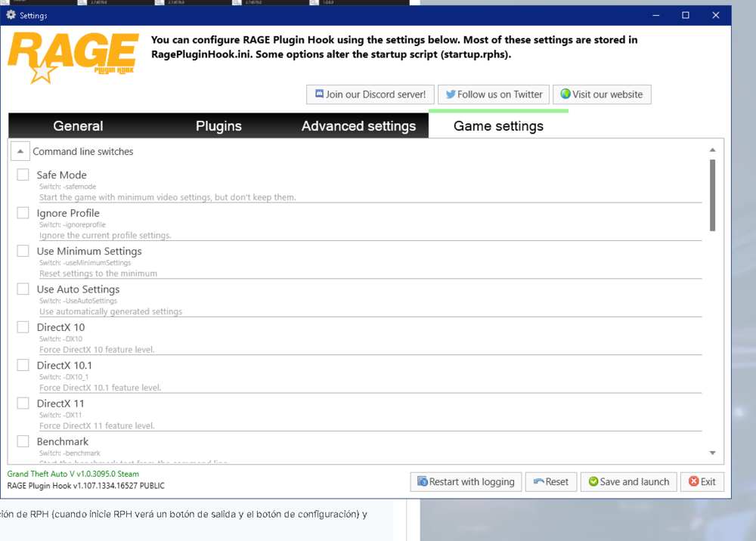Collapse the Command line switches section
756x541 pixels.
[x=20, y=150]
